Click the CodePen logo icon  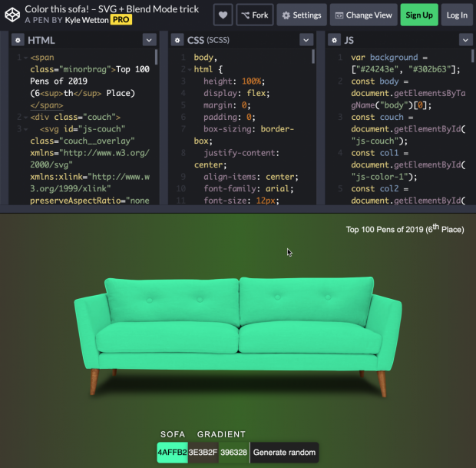(x=12, y=15)
